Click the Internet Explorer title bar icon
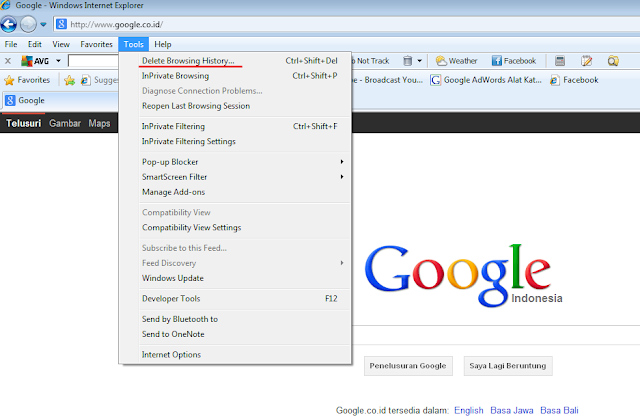The image size is (640, 419). click(5, 5)
